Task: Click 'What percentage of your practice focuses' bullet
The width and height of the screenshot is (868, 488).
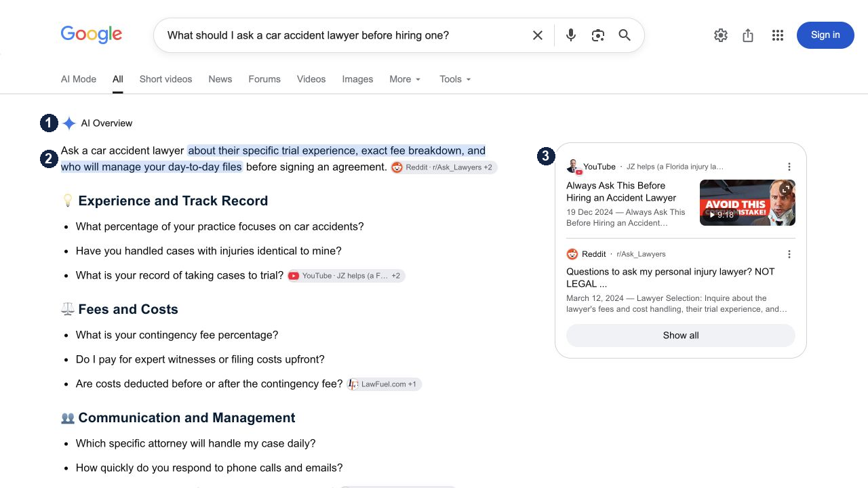Action: point(220,226)
